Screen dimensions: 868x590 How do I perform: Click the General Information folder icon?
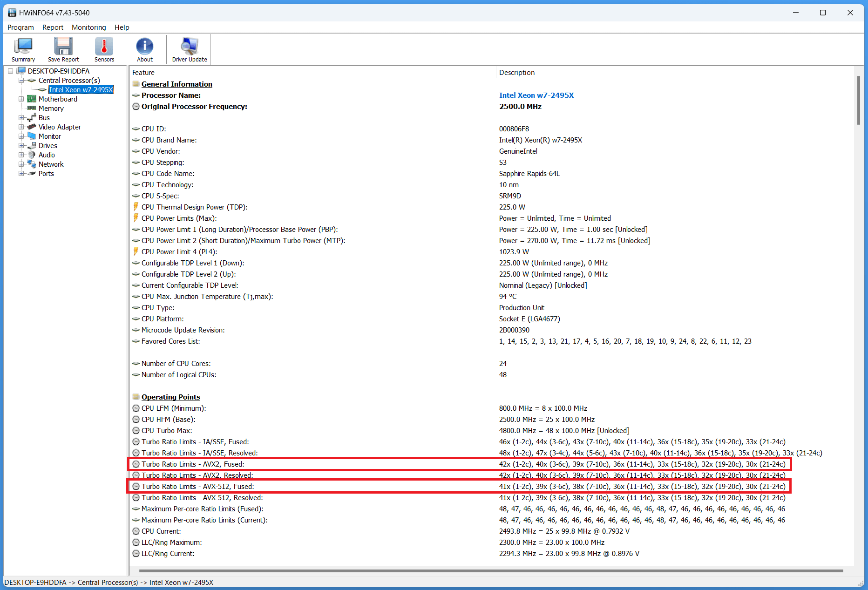[x=136, y=84]
